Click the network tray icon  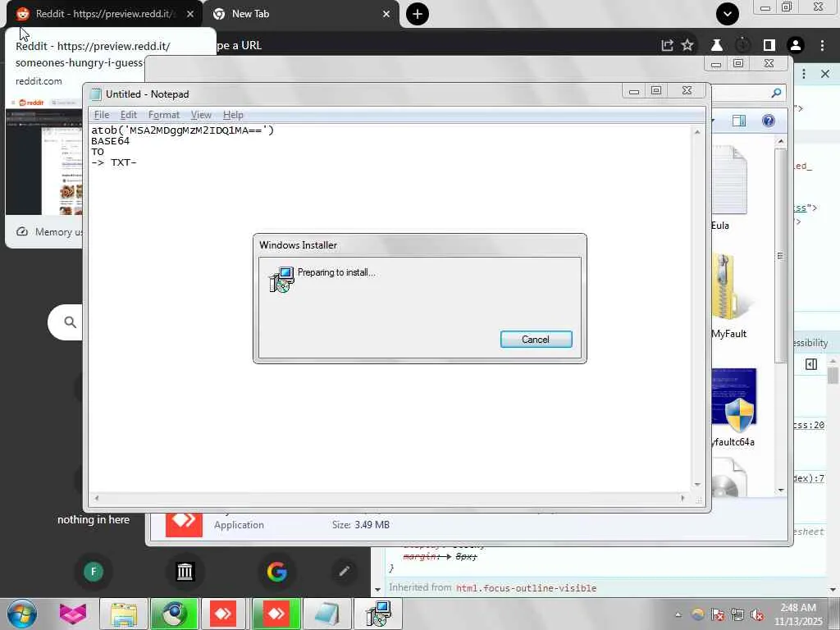(x=737, y=614)
